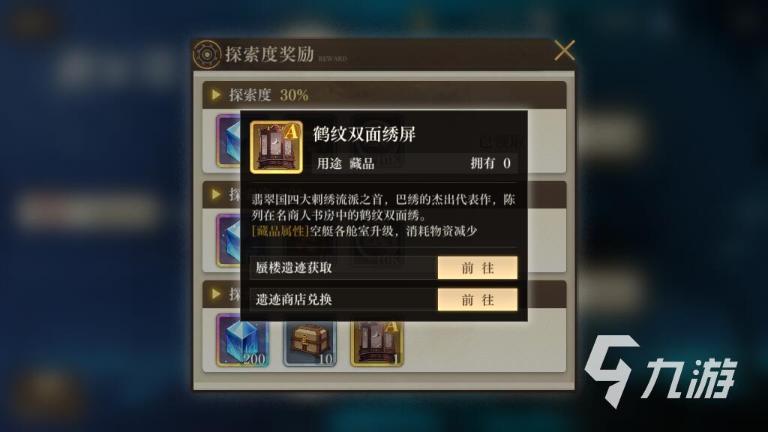Collapse the 探索度 30% reward section
The width and height of the screenshot is (768, 432).
216,95
